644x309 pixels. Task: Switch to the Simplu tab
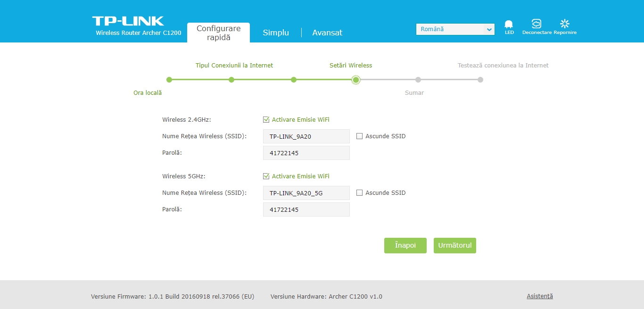pyautogui.click(x=276, y=33)
